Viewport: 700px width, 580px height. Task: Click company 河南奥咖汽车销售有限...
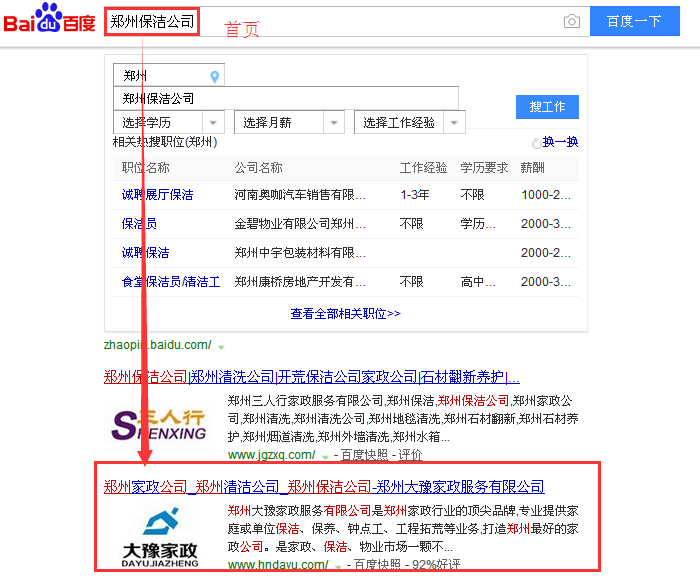click(x=300, y=195)
